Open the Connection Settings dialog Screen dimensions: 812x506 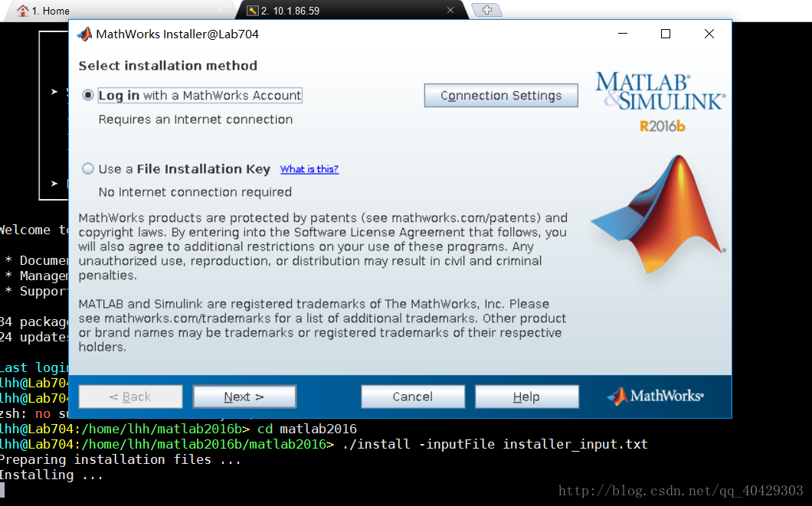(501, 96)
